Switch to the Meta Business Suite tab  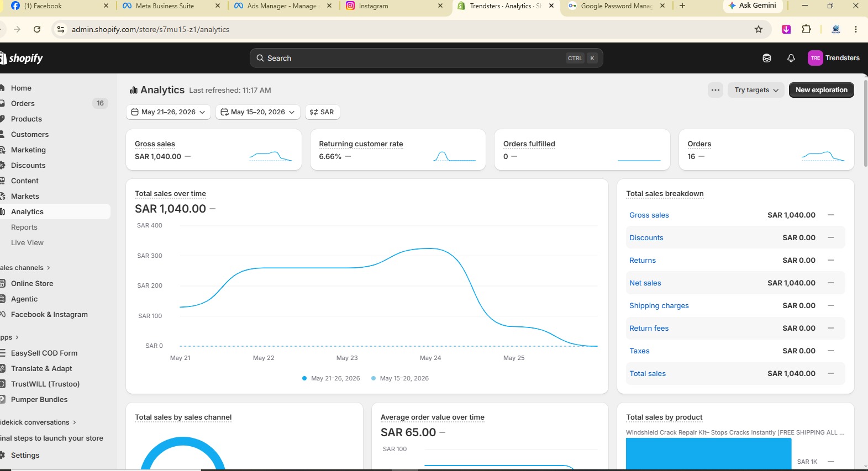(x=171, y=6)
